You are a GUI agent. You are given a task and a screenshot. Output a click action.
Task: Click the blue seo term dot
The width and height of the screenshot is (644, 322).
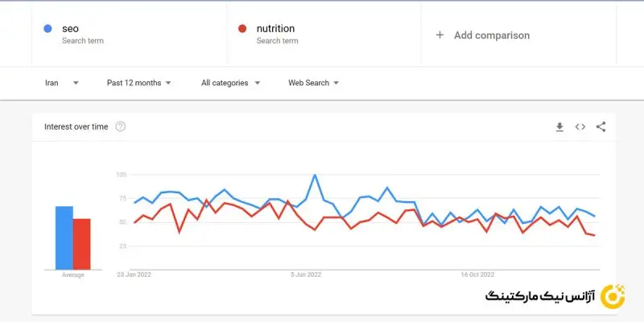48,29
